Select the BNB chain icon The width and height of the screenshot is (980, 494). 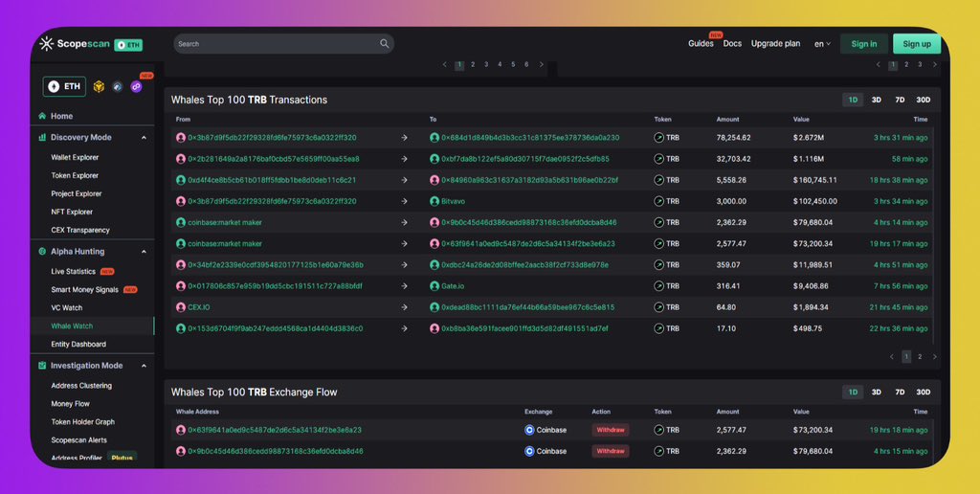(x=99, y=87)
